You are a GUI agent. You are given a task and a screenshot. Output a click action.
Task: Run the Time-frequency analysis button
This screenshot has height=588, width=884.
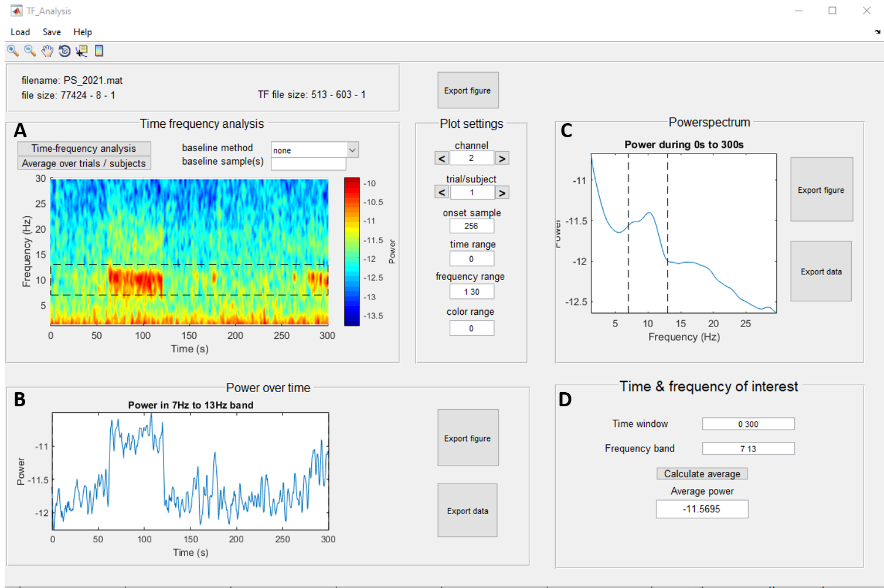pyautogui.click(x=84, y=148)
